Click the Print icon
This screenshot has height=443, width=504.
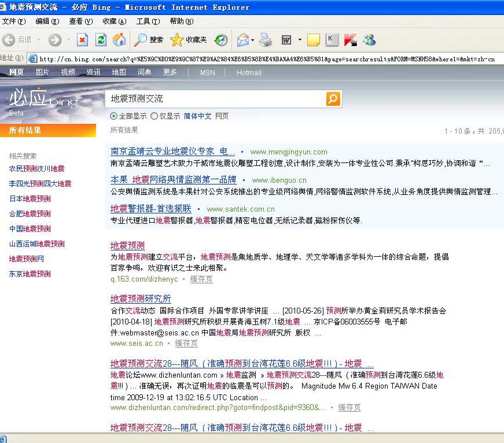pos(266,40)
